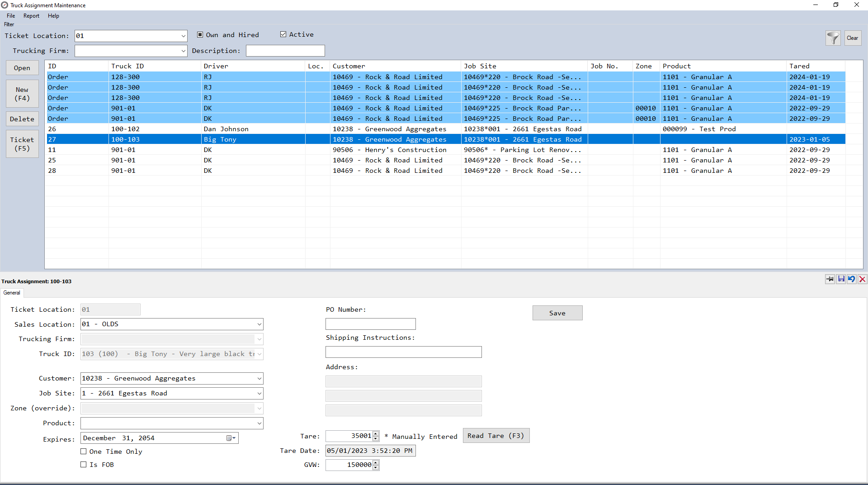Image resolution: width=868 pixels, height=485 pixels.
Task: Increase the GVW value with up arrow
Action: pyautogui.click(x=376, y=462)
